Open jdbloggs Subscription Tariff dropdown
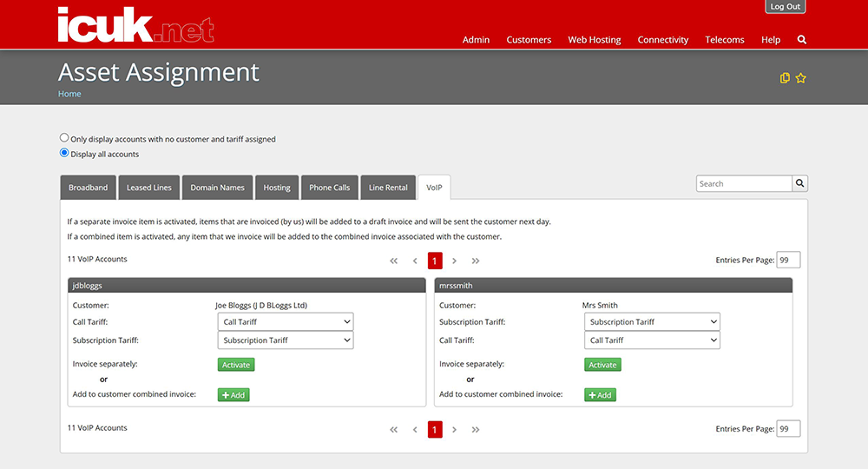 [286, 340]
